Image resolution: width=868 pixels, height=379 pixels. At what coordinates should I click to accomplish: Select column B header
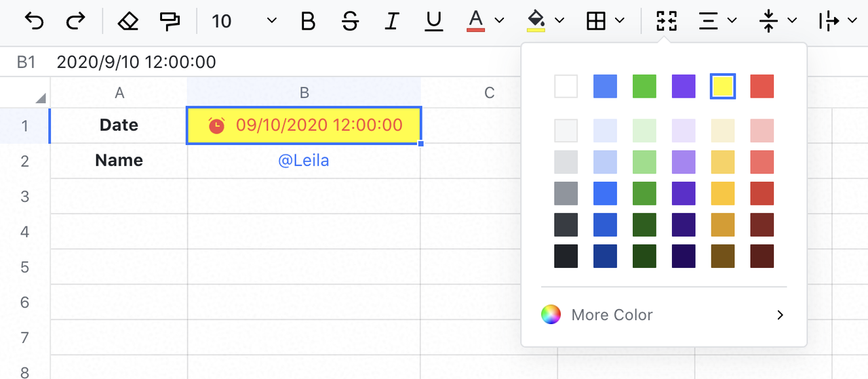click(x=304, y=93)
